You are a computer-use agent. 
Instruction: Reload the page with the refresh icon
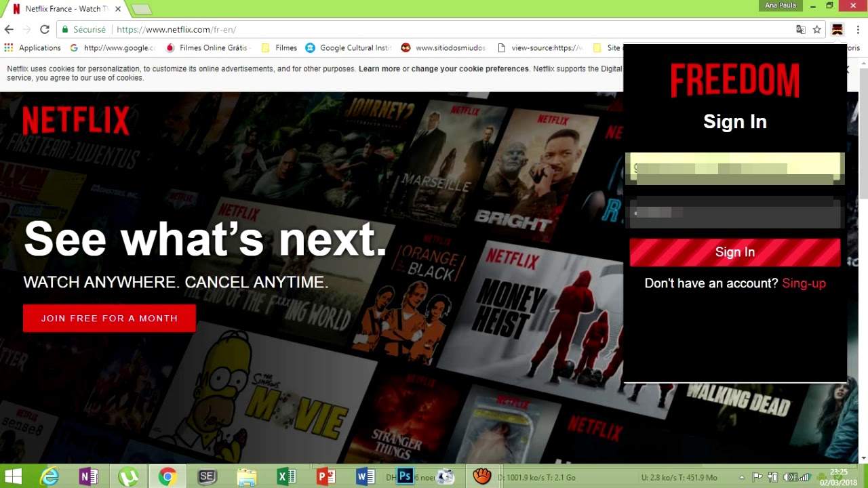click(x=45, y=30)
